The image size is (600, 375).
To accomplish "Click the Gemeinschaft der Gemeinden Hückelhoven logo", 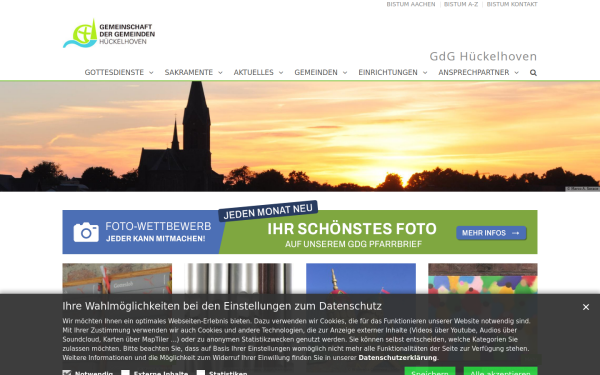I will (109, 34).
